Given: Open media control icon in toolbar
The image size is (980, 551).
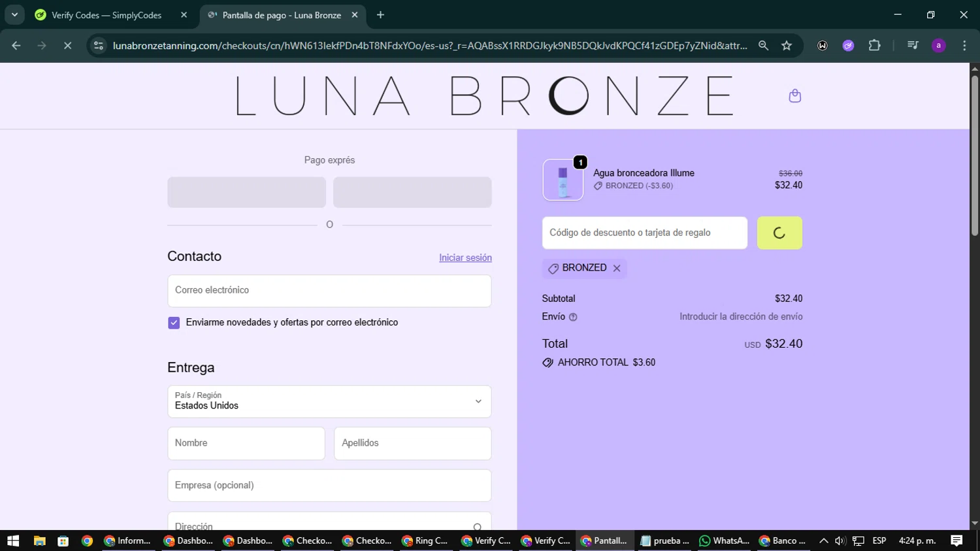Looking at the screenshot, I should (x=913, y=45).
